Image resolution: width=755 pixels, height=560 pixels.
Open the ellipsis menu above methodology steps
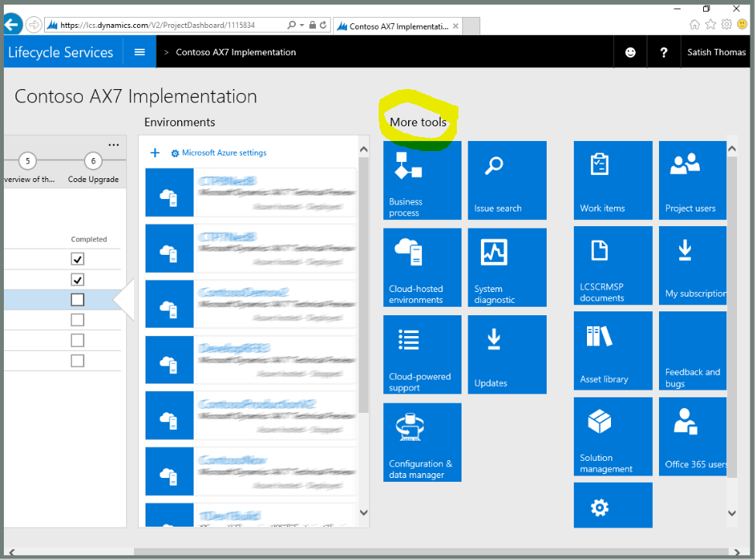pyautogui.click(x=114, y=145)
